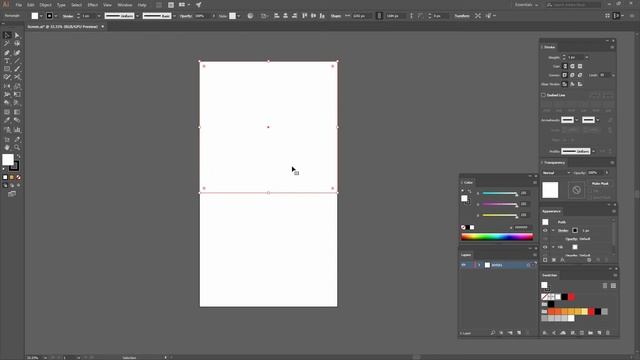This screenshot has height=360, width=640.
Task: Click the toolbar Fill color box
Action: [8, 160]
